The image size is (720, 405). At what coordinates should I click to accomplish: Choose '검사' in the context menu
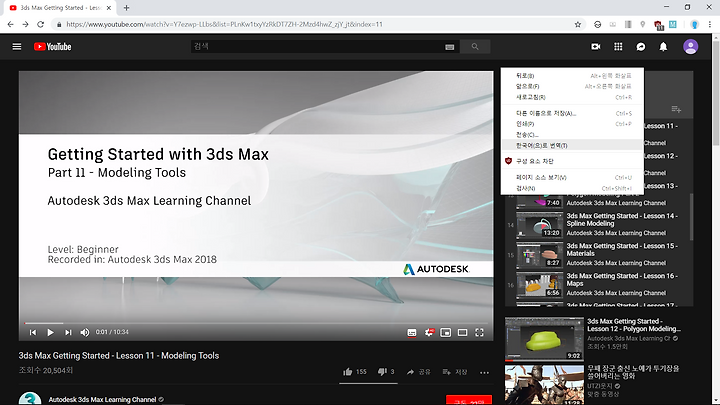coord(572,188)
